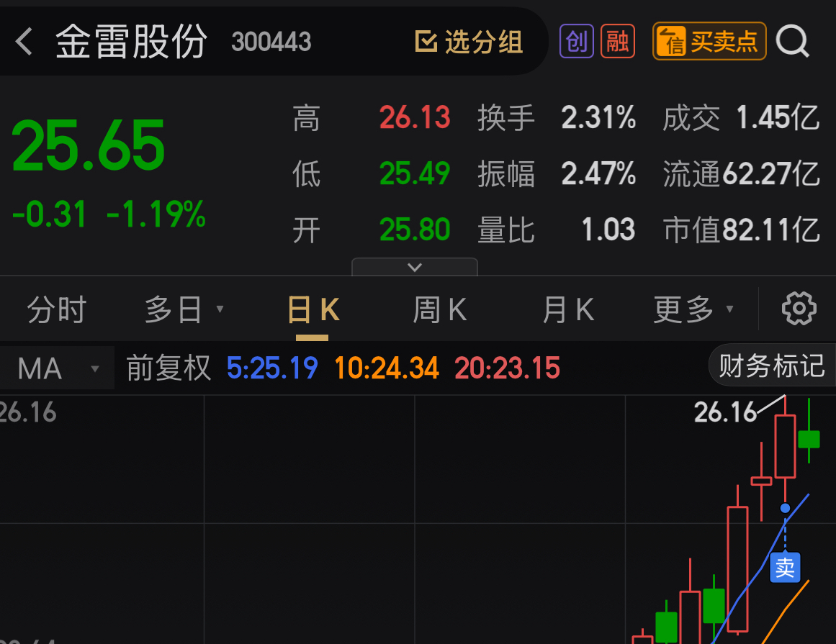
Task: Open the 更多 periods dropdown
Action: click(x=693, y=309)
